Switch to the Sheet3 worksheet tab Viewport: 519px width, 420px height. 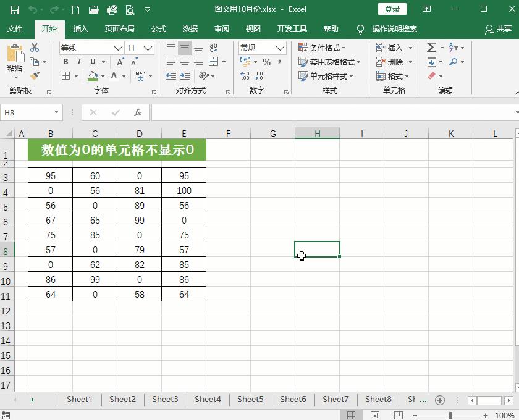(165, 400)
